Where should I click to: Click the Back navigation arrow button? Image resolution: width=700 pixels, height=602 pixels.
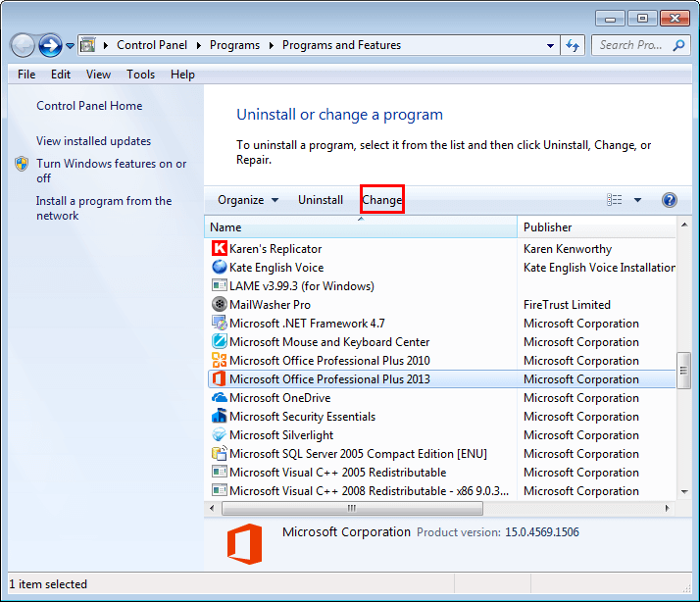click(23, 45)
